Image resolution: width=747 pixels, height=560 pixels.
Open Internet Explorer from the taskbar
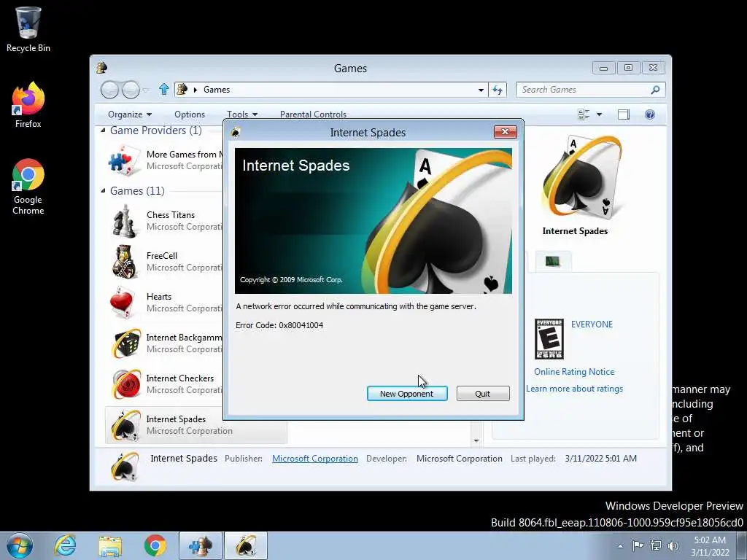point(65,545)
